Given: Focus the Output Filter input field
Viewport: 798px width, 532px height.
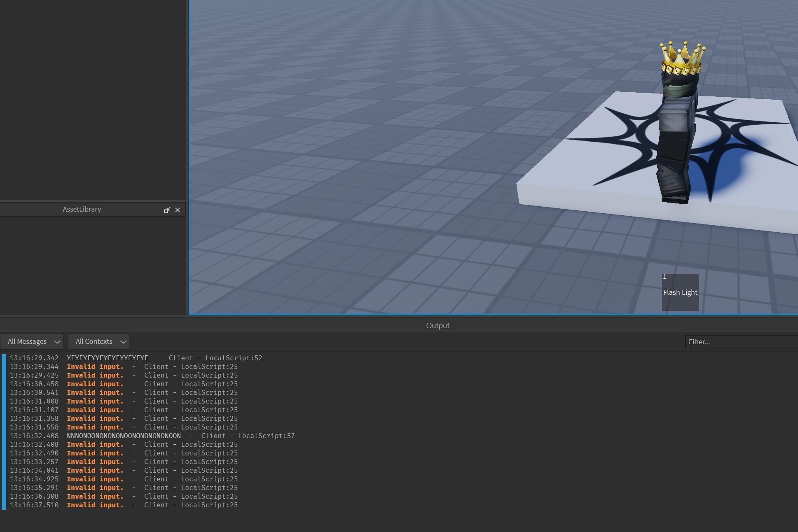Looking at the screenshot, I should [x=741, y=342].
